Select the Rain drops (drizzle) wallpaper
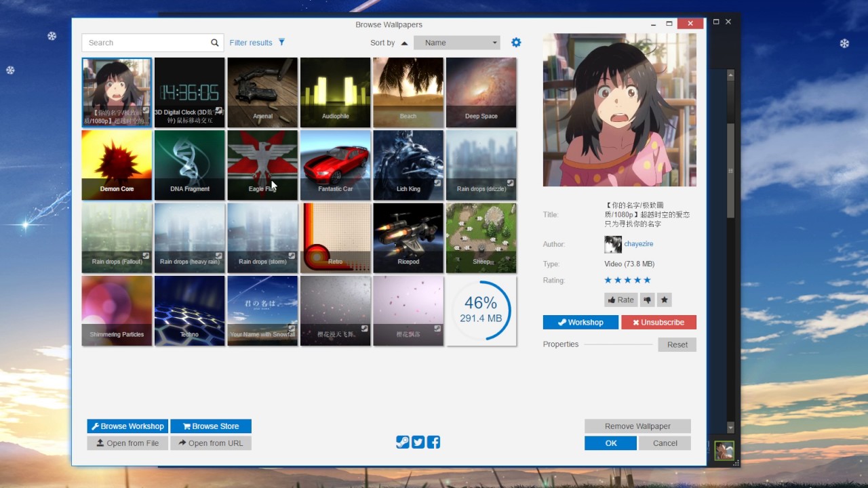The image size is (868, 488). pos(481,165)
